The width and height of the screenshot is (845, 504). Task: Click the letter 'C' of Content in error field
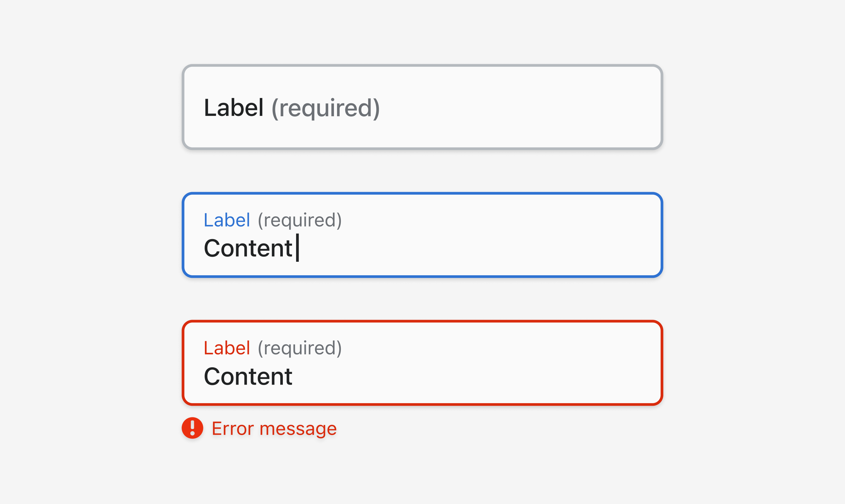click(x=213, y=376)
